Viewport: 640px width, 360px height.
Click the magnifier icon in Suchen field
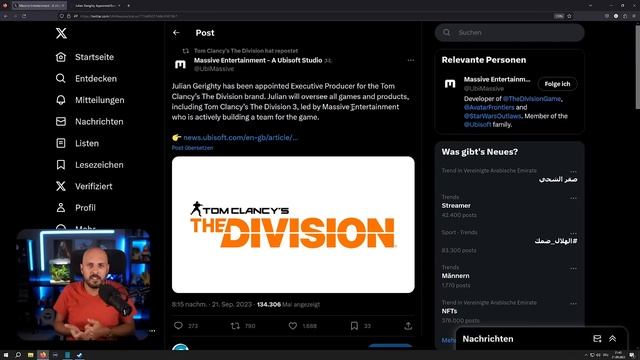(x=447, y=32)
